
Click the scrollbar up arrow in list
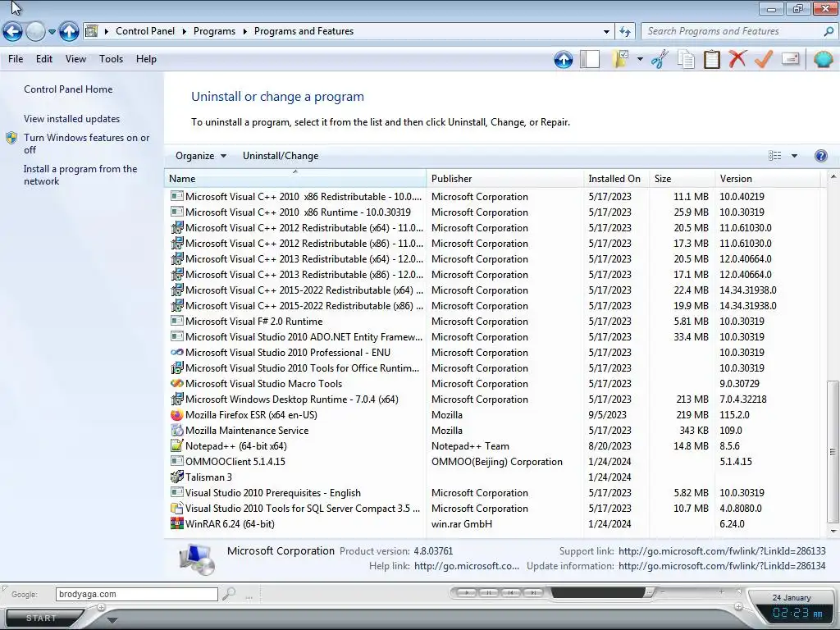coord(833,176)
